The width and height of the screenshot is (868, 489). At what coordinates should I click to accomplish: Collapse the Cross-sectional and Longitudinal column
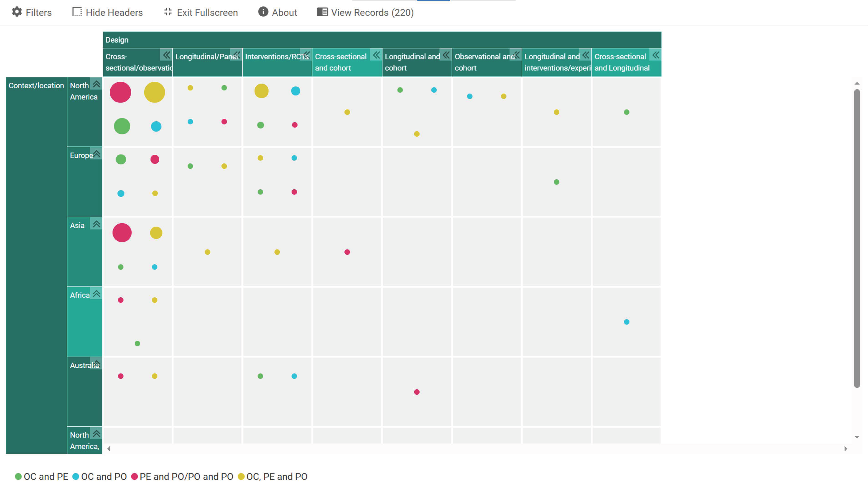[x=656, y=55]
